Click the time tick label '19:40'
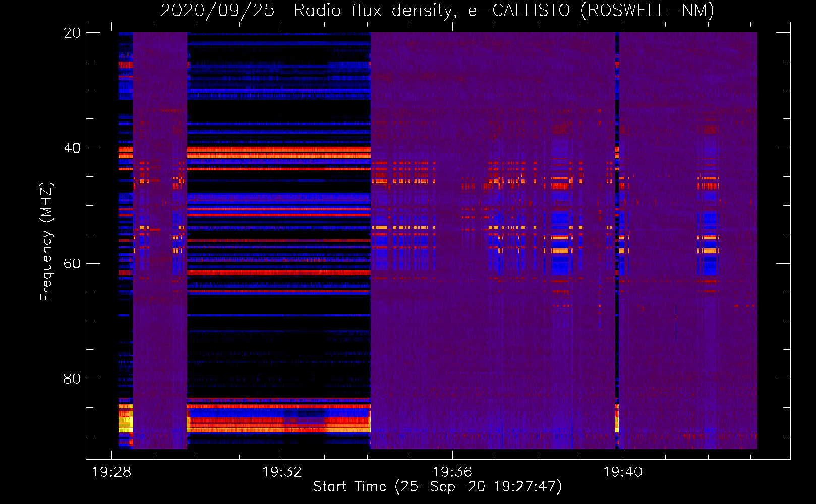Image resolution: width=816 pixels, height=504 pixels. point(623,472)
